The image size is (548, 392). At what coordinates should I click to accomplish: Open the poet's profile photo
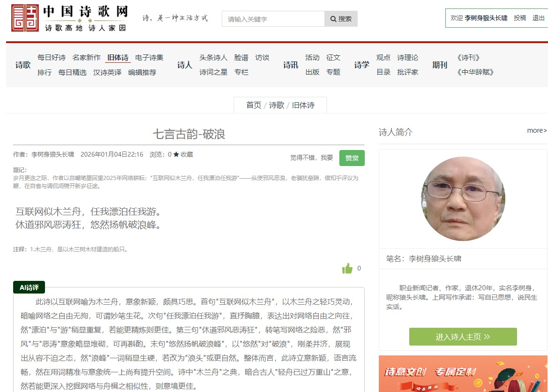[463, 199]
